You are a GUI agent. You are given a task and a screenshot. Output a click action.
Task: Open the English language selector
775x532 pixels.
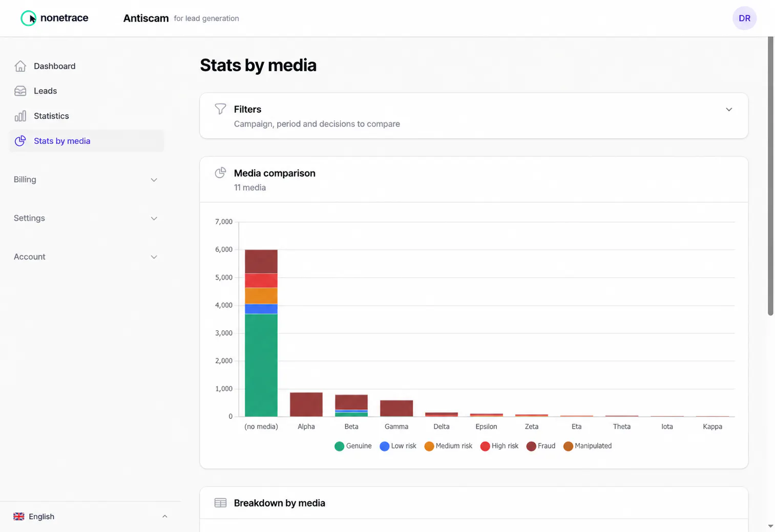point(90,516)
